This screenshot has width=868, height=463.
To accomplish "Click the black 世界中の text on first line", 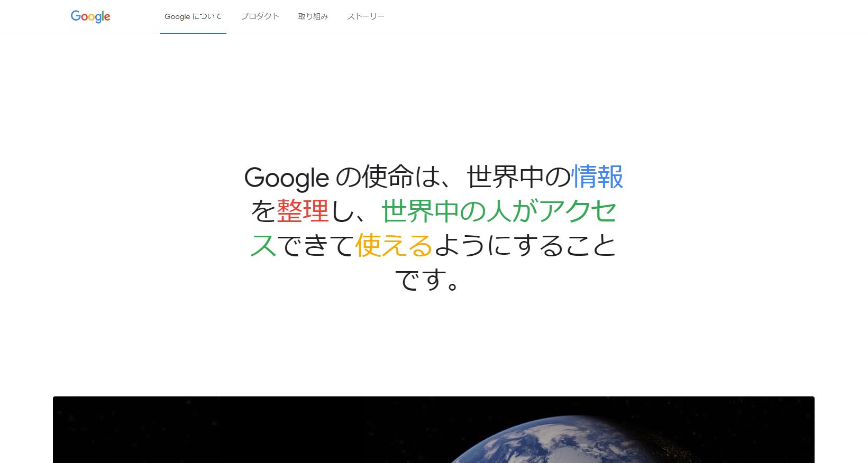I will (x=519, y=177).
